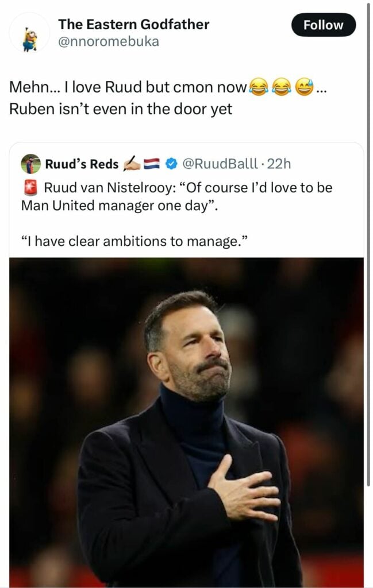Visit the @nnoromebuka handle
373x588 pixels.
point(109,41)
